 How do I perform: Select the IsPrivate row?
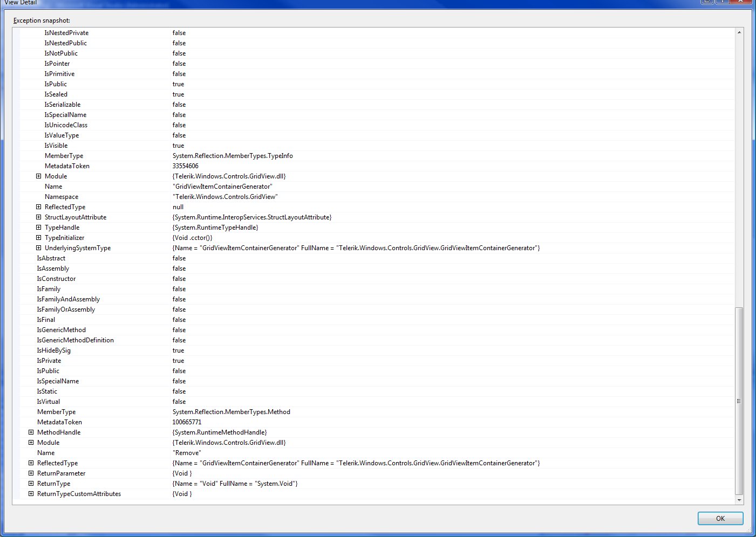[377, 361]
